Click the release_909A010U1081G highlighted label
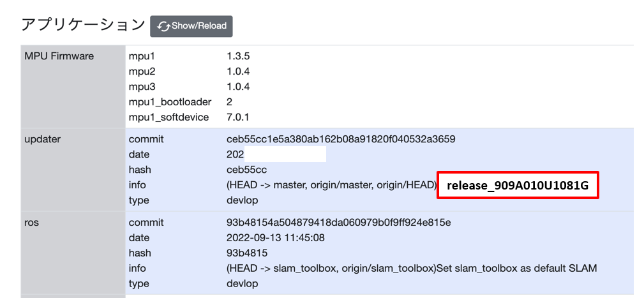The width and height of the screenshot is (644, 298). (518, 186)
